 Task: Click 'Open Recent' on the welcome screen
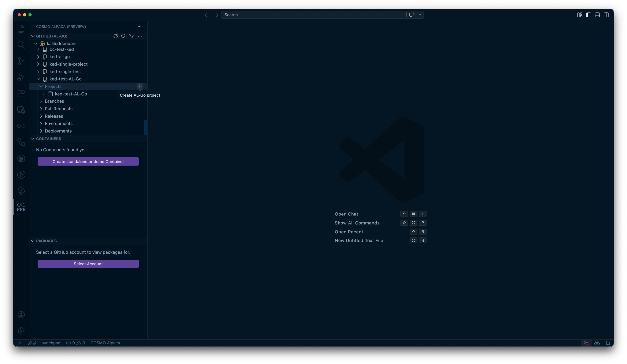pyautogui.click(x=349, y=232)
